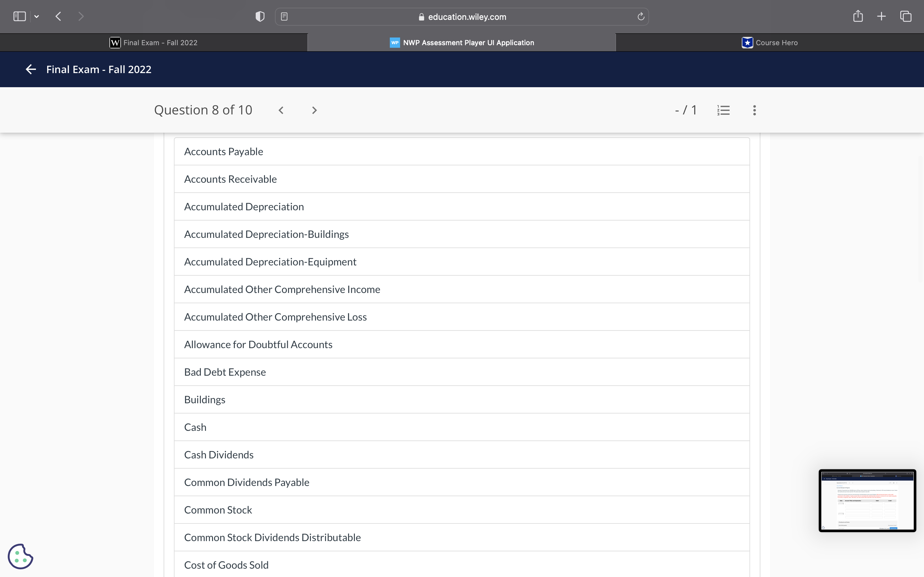
Task: Select Accumulated Depreciation-Equipment from the list
Action: tap(270, 262)
